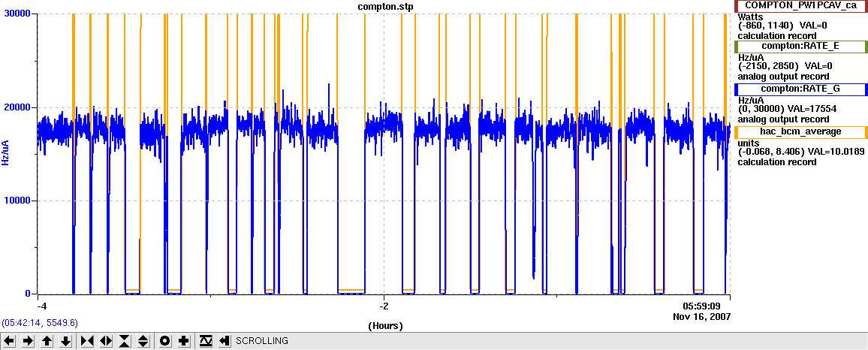Click the inward-pointing vertical triangles zoom icon

tap(125, 340)
